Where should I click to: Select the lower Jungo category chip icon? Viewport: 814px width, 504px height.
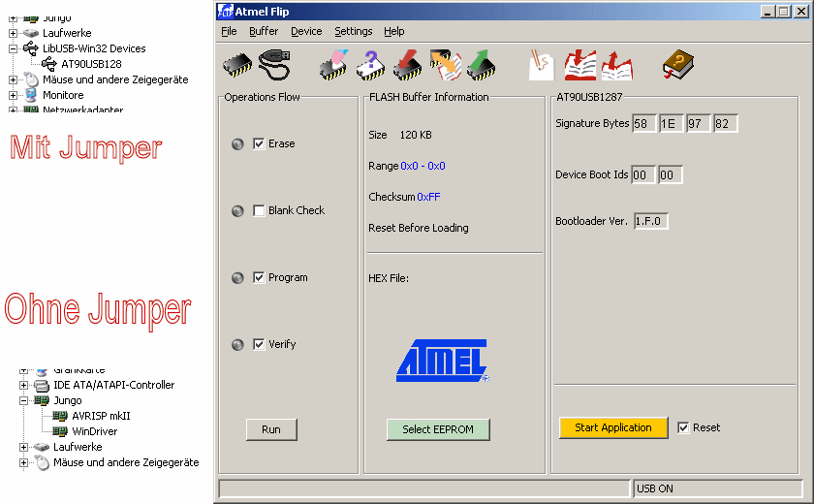tap(42, 400)
